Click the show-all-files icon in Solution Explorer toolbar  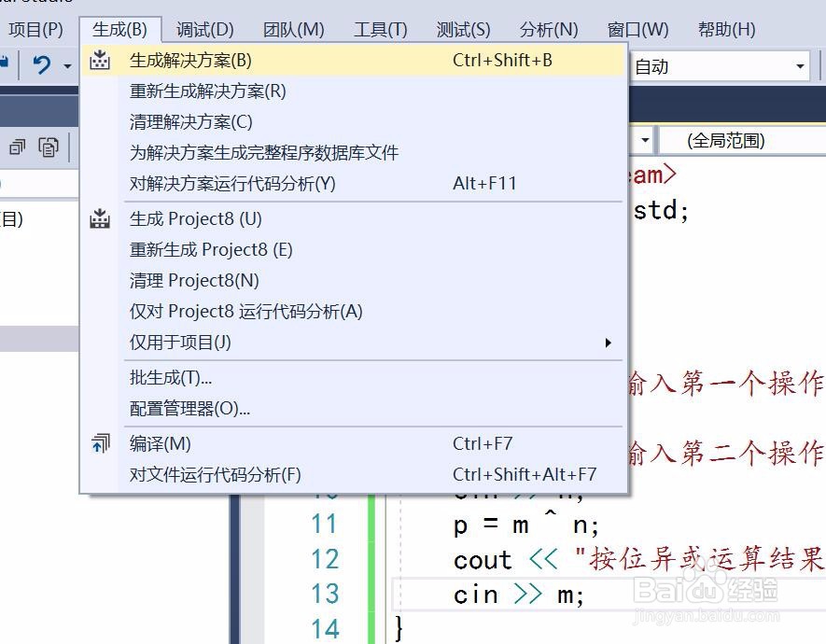point(49,147)
